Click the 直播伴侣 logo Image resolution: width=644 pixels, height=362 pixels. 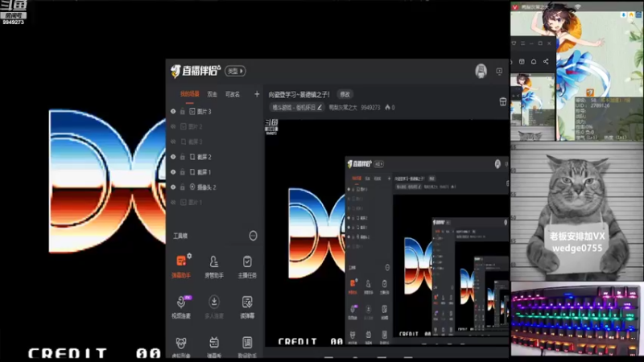(196, 71)
